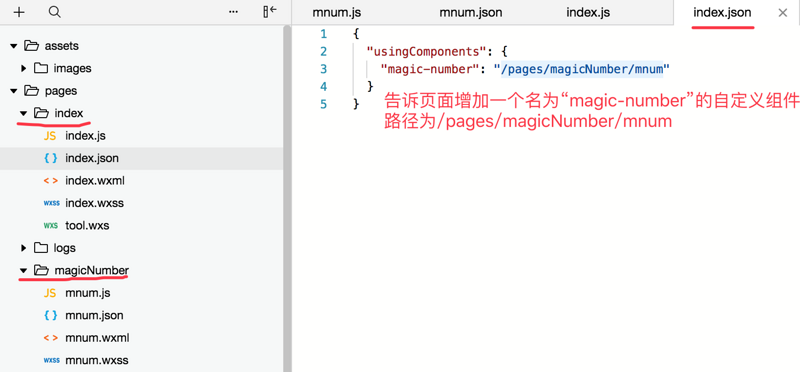This screenshot has height=372, width=800.
Task: Click the images folder icon
Action: [41, 68]
